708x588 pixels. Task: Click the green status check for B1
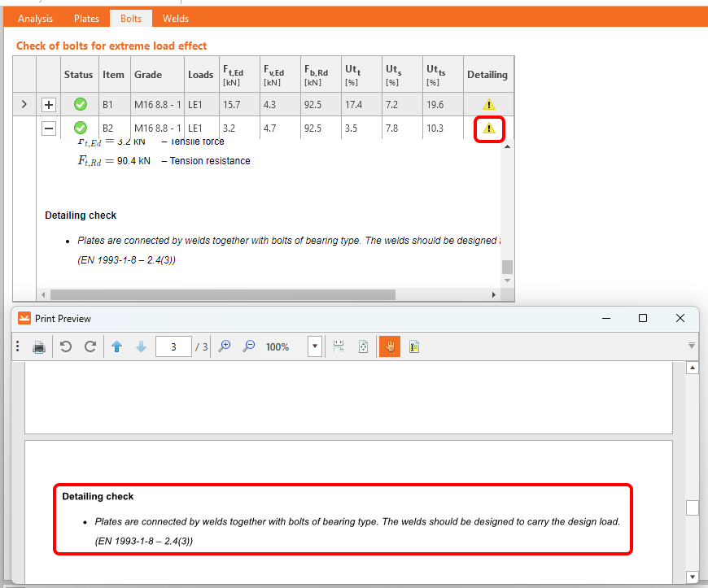(x=80, y=104)
